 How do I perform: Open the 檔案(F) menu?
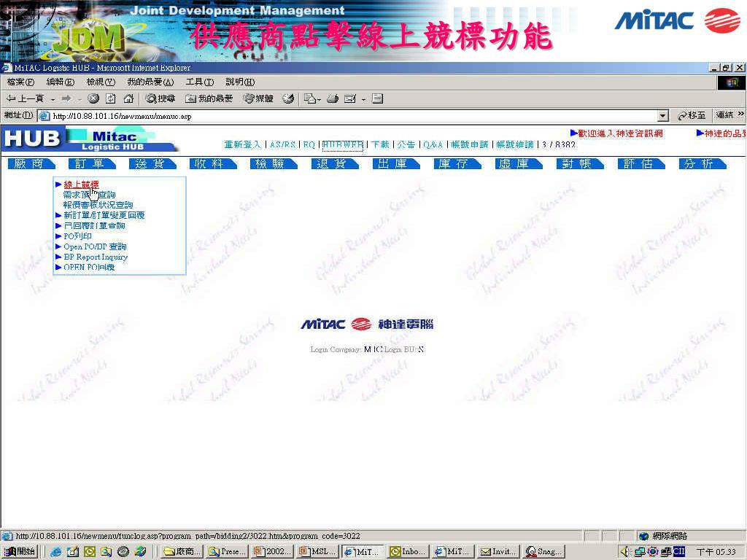pos(20,82)
